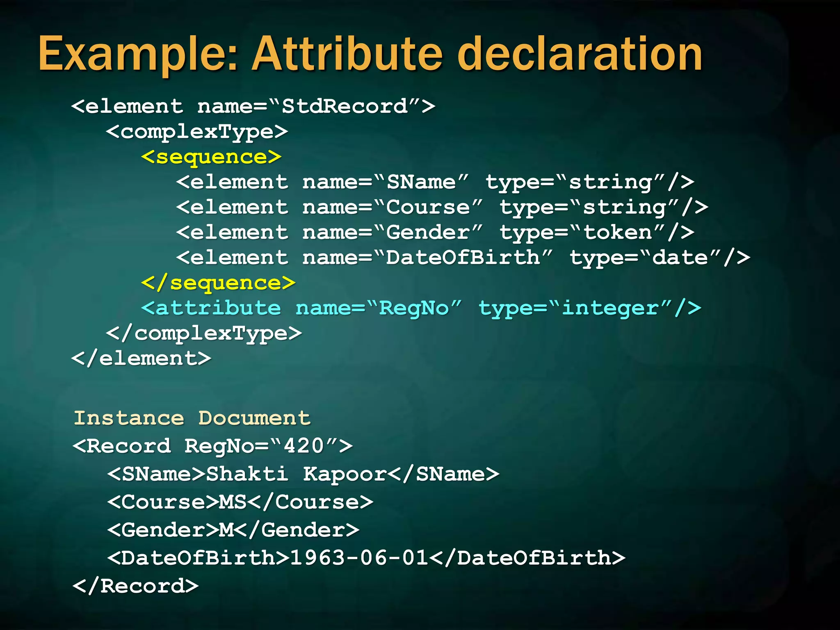
Task: Click the yellow opening <sequence> tag
Action: click(x=211, y=157)
